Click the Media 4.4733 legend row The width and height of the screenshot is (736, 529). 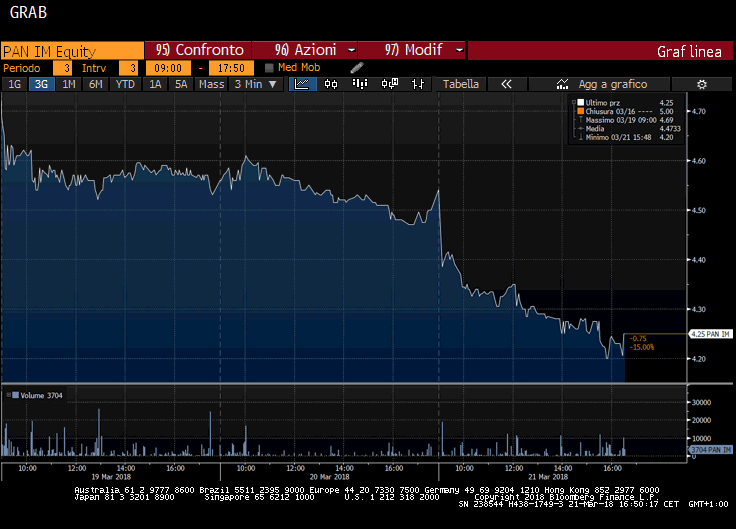(629, 129)
